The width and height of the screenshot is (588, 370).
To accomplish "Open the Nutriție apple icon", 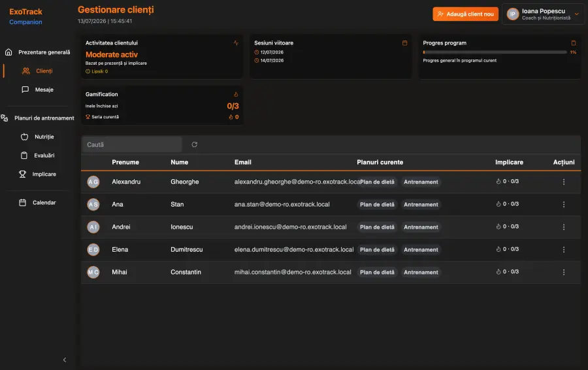I will (24, 137).
